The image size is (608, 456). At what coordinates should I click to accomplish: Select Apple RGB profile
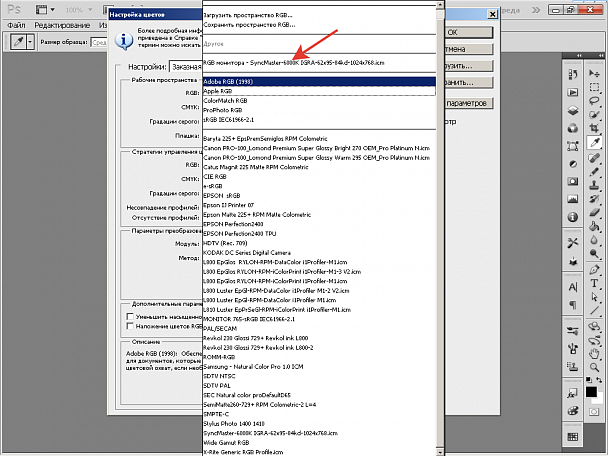click(x=320, y=91)
